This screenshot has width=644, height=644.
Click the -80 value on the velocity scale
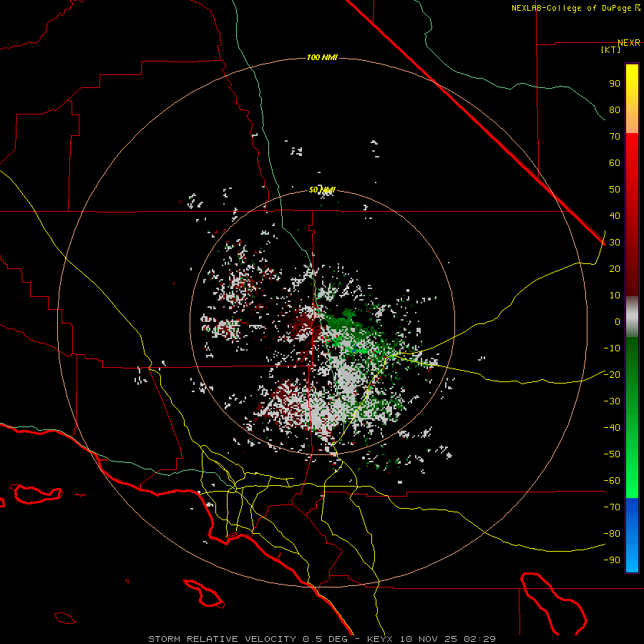click(x=612, y=534)
